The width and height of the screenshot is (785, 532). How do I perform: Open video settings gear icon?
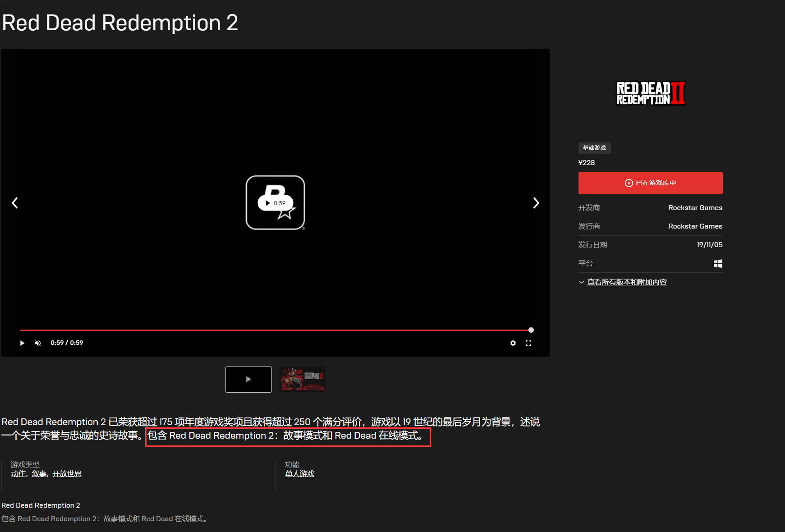(x=513, y=343)
